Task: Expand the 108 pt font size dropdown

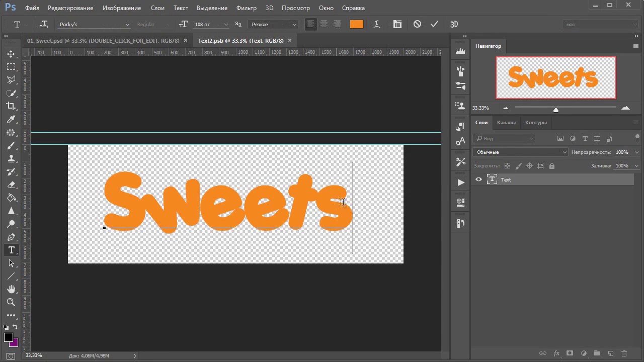Action: (225, 24)
